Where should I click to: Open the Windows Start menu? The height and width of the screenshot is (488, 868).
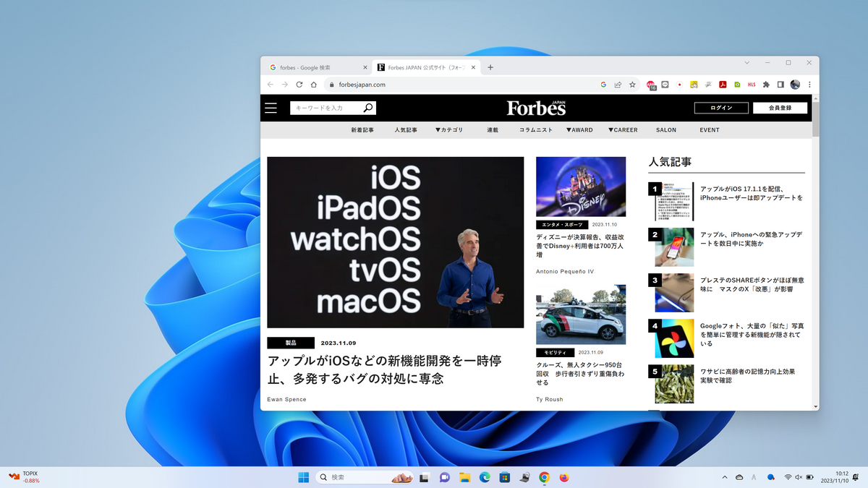(x=303, y=477)
